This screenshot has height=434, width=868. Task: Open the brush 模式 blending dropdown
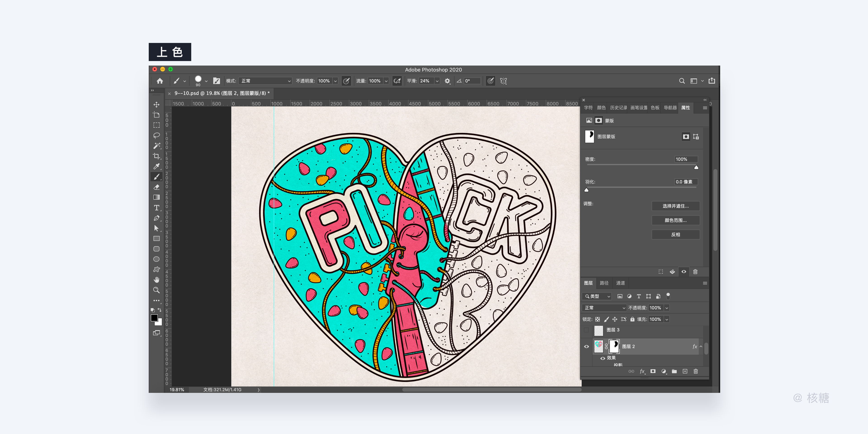tap(265, 81)
